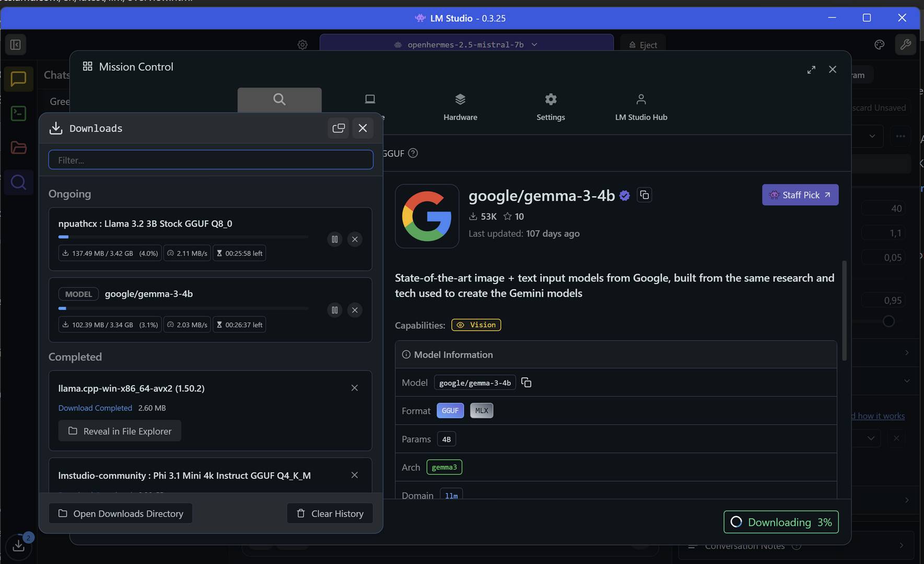924x564 pixels.
Task: Cancel the Llama 3.2 3B download
Action: pyautogui.click(x=355, y=239)
